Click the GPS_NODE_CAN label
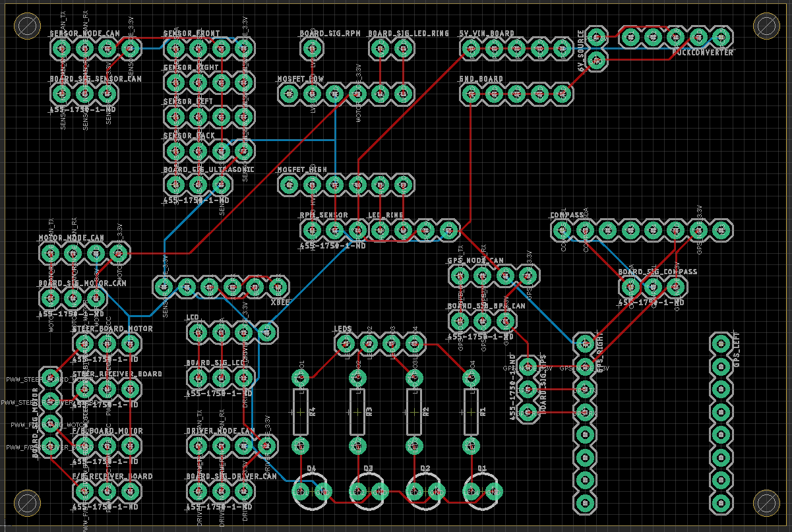 (x=475, y=261)
